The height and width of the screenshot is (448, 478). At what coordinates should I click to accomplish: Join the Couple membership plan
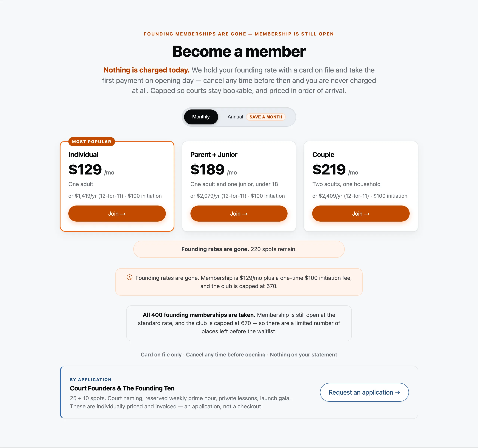(361, 214)
